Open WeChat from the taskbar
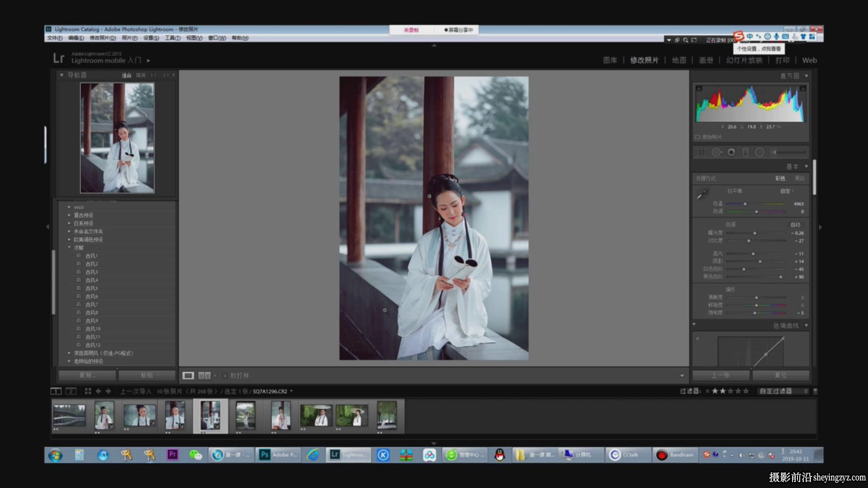Image resolution: width=868 pixels, height=488 pixels. (195, 455)
